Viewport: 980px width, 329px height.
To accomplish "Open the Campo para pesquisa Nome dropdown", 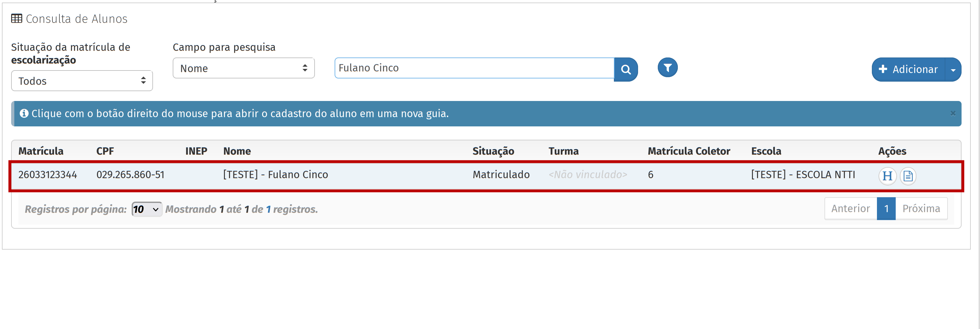I will pyautogui.click(x=243, y=68).
